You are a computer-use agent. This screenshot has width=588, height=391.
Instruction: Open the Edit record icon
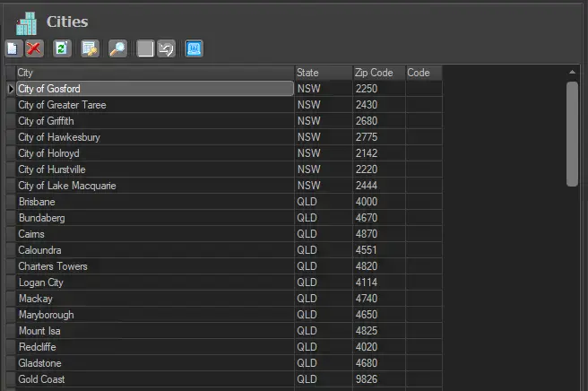[90, 48]
